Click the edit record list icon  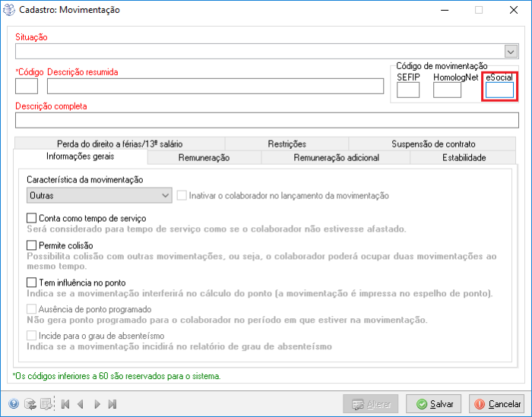click(46, 404)
